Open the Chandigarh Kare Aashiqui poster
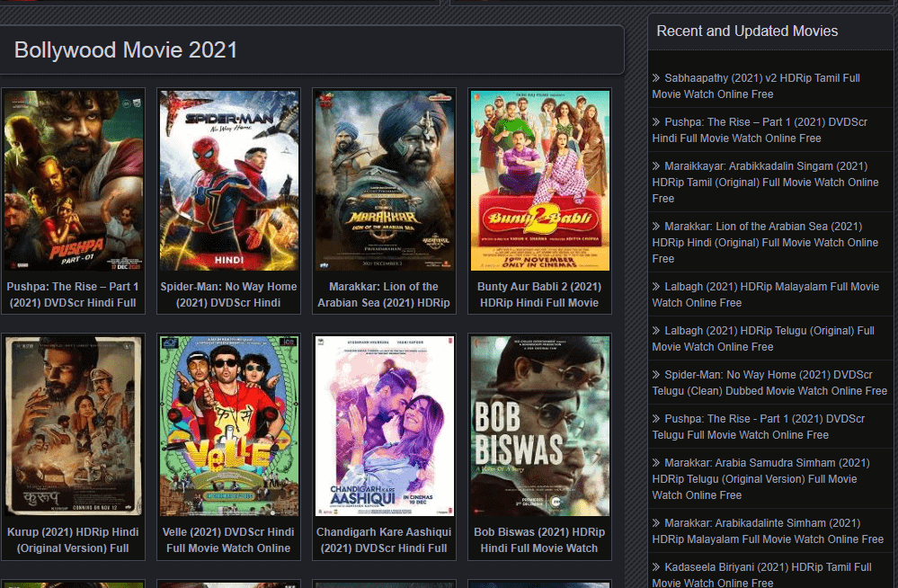898x588 pixels. point(385,425)
